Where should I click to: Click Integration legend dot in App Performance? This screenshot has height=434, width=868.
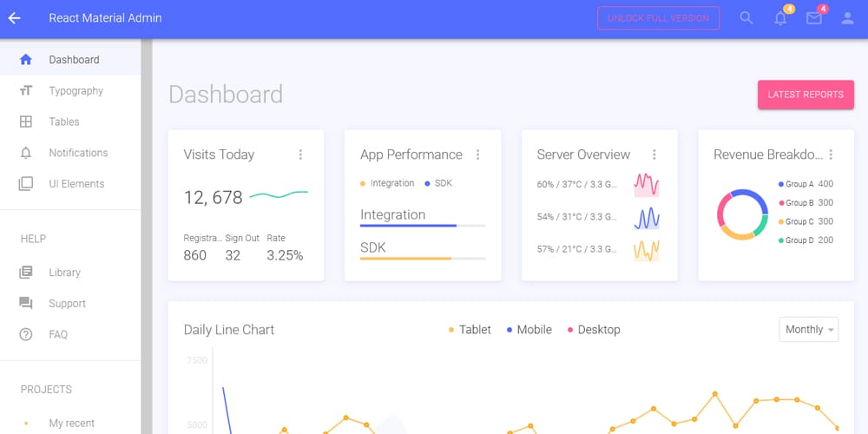pos(363,184)
